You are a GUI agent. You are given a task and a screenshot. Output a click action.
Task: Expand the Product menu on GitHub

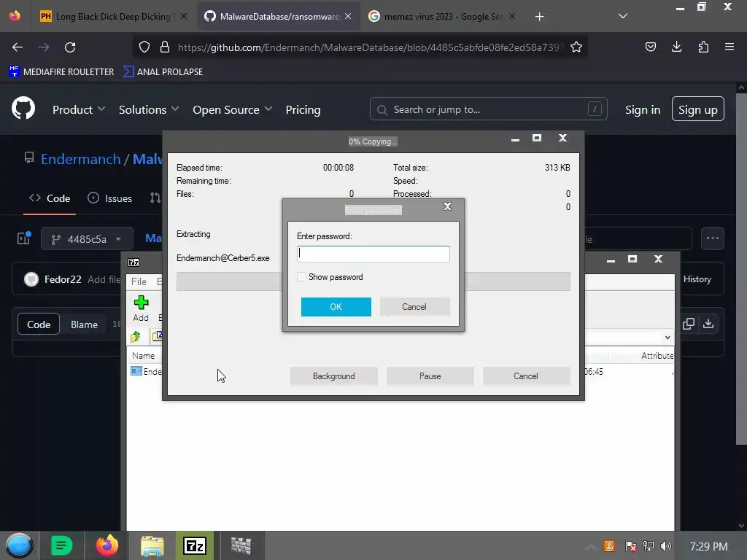pyautogui.click(x=79, y=109)
